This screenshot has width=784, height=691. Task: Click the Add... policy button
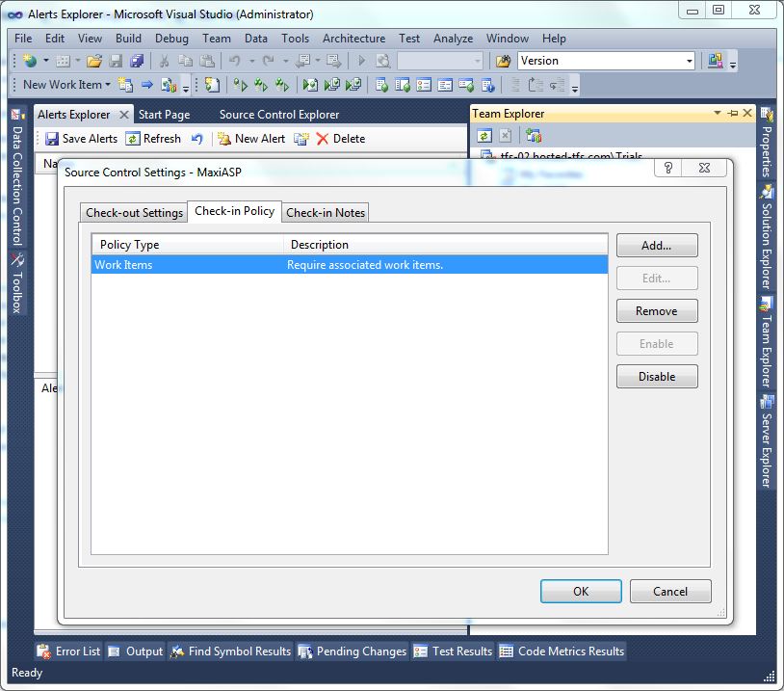[657, 246]
